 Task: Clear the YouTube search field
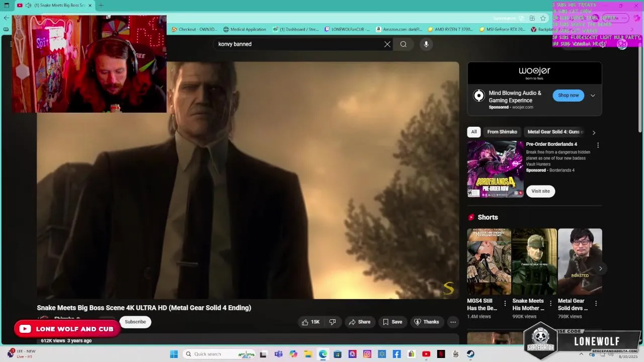(387, 44)
